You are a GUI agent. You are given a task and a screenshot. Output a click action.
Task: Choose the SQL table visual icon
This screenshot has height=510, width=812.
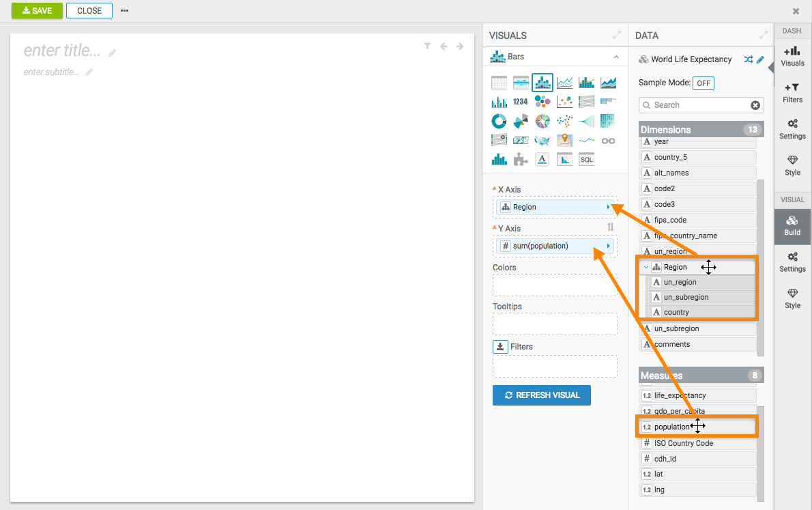pyautogui.click(x=586, y=159)
